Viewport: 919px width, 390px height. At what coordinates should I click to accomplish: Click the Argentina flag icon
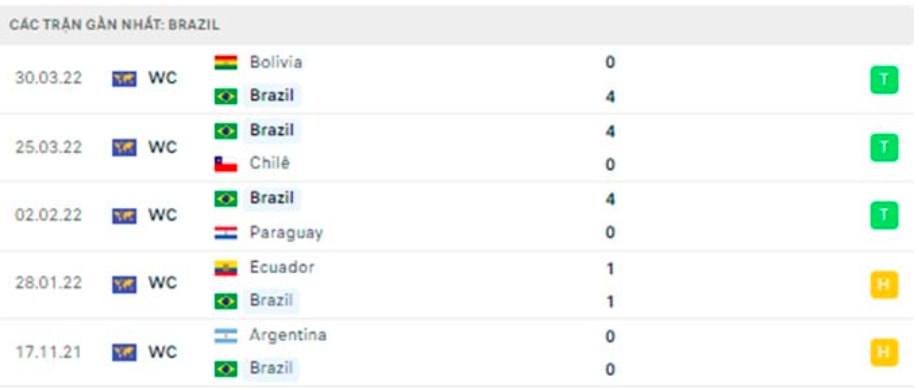point(226,336)
